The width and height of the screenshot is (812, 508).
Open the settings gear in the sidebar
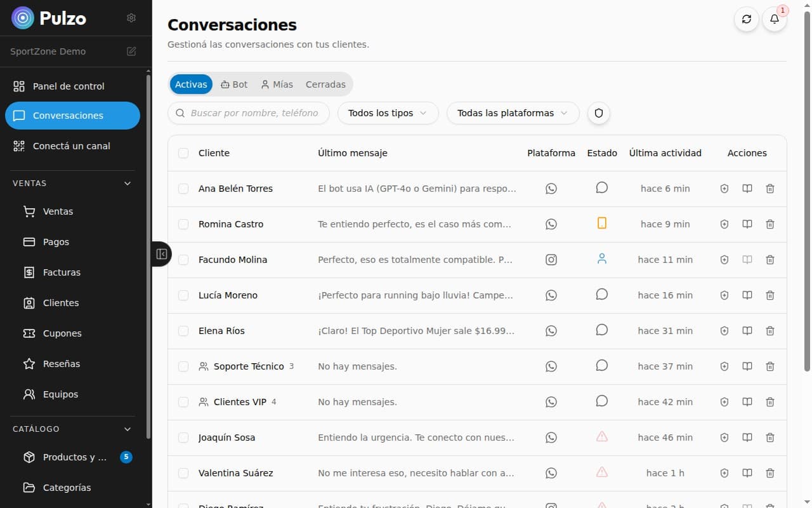[131, 18]
